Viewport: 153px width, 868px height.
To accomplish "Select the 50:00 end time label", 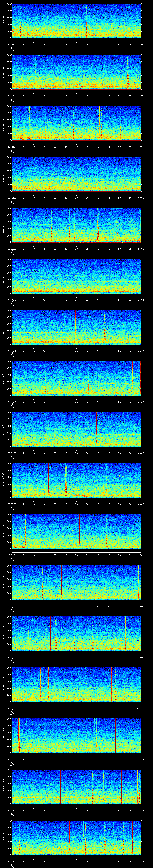I will point(141,198).
